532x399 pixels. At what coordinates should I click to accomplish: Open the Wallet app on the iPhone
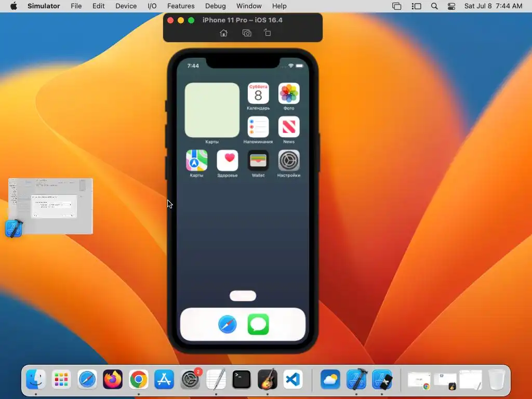pyautogui.click(x=258, y=161)
